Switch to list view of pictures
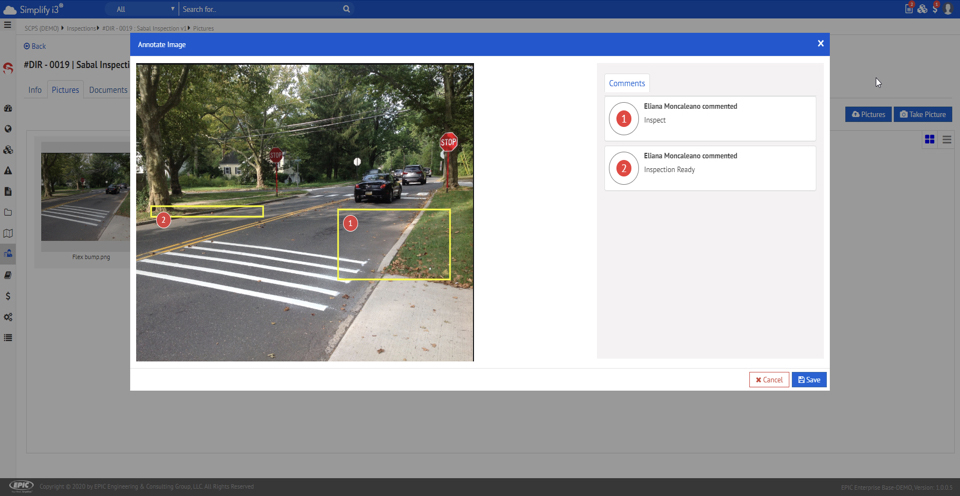This screenshot has width=960, height=496. tap(946, 140)
